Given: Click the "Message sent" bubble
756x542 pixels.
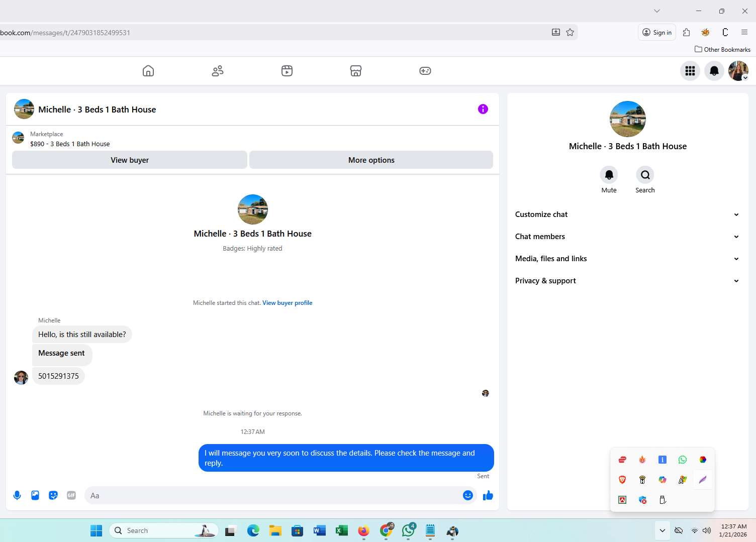Looking at the screenshot, I should [x=62, y=354].
